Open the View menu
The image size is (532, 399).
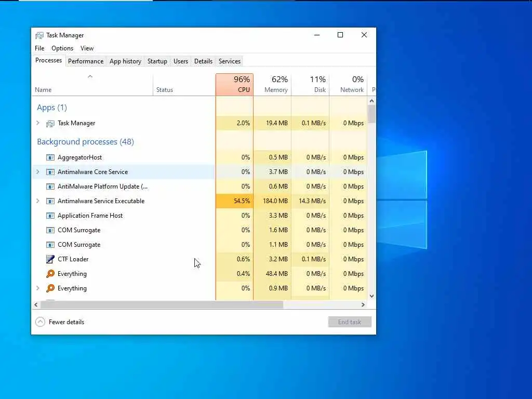(87, 48)
